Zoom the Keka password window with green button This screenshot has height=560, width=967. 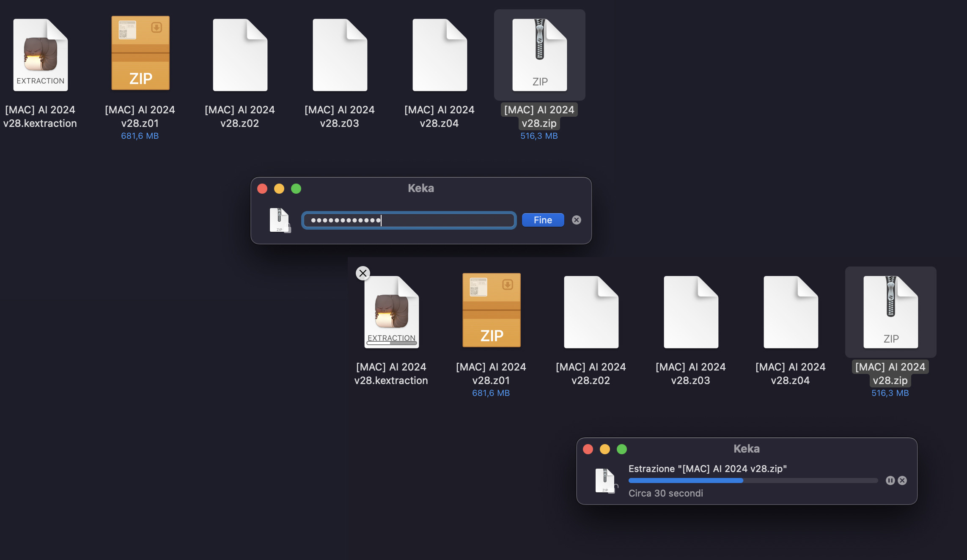(x=296, y=189)
